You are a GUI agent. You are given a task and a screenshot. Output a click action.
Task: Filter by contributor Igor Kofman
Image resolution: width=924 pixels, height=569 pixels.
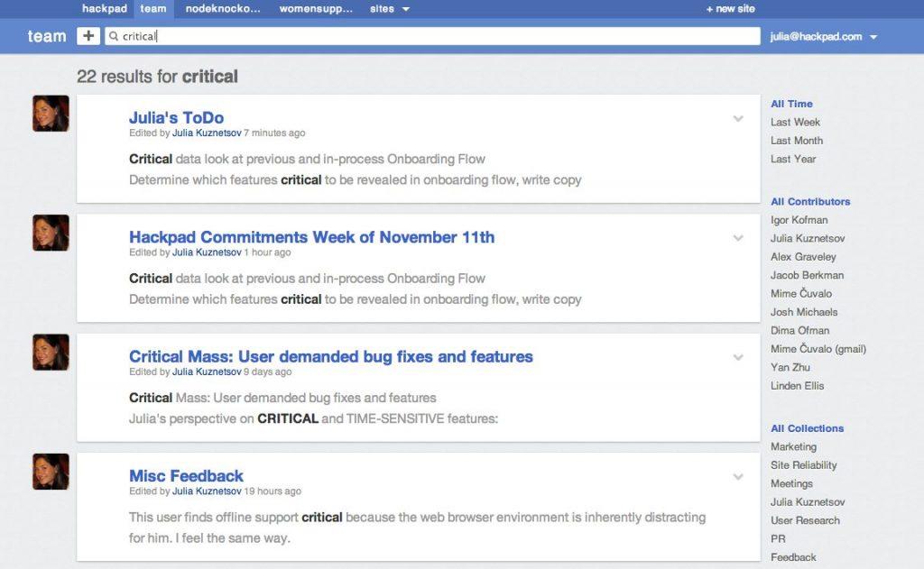(799, 220)
